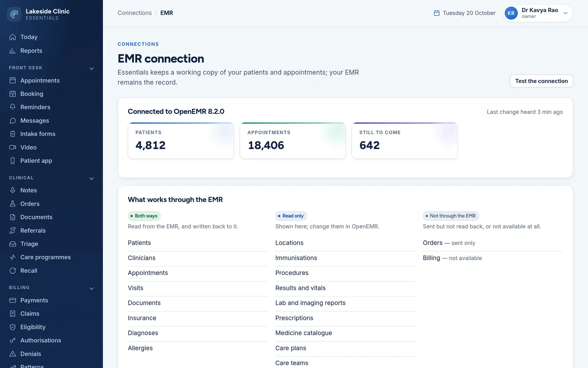The image size is (588, 368).
Task: Click the Orders flask icon
Action: 12,204
